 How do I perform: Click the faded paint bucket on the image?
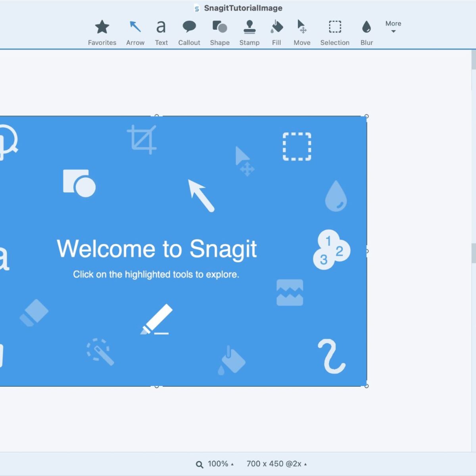(x=232, y=360)
